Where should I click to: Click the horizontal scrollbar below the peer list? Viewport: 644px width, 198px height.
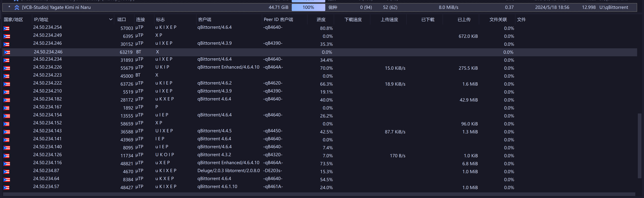[319, 194]
